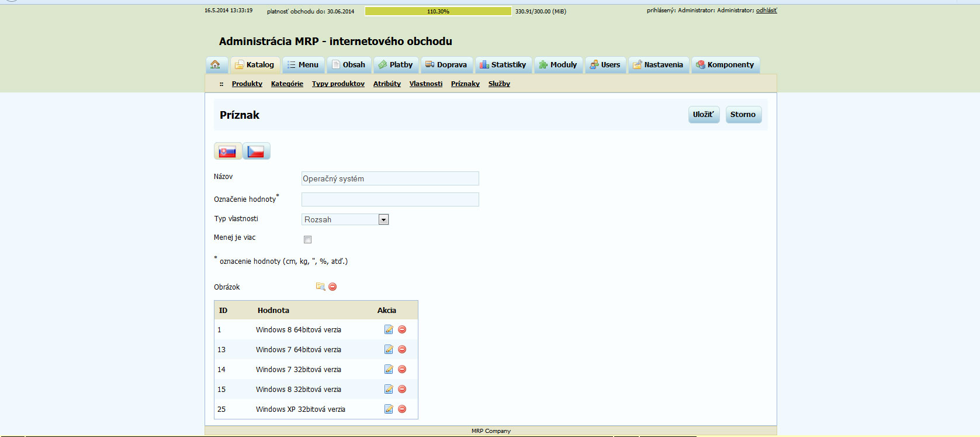This screenshot has width=980, height=437.
Task: Select 'Windows XP 32bitová verzia' row text
Action: pyautogui.click(x=300, y=410)
